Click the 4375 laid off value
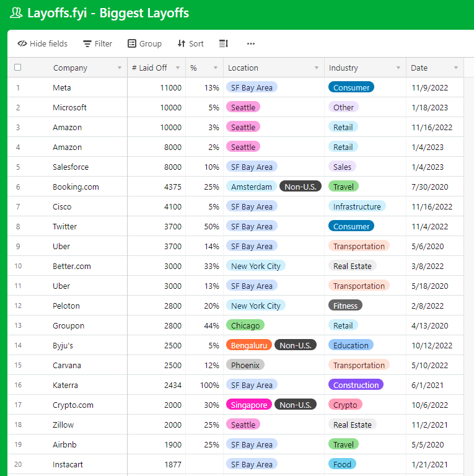The image size is (474, 476). (173, 187)
